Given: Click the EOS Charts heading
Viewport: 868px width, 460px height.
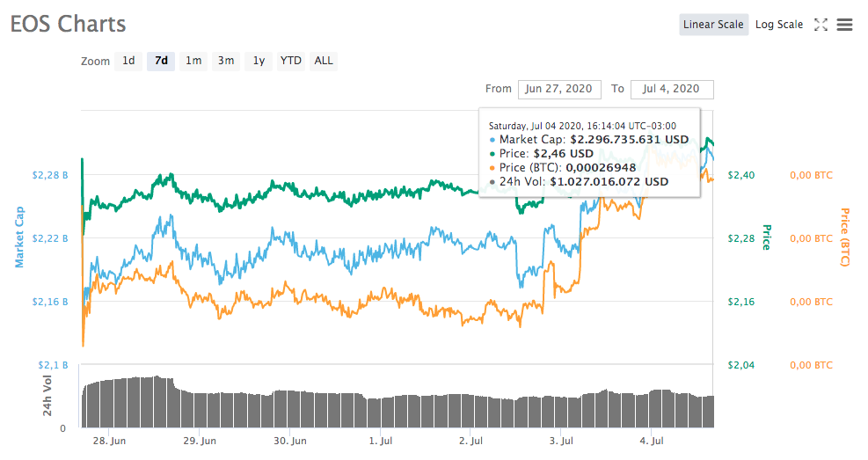Looking at the screenshot, I should click(x=68, y=25).
